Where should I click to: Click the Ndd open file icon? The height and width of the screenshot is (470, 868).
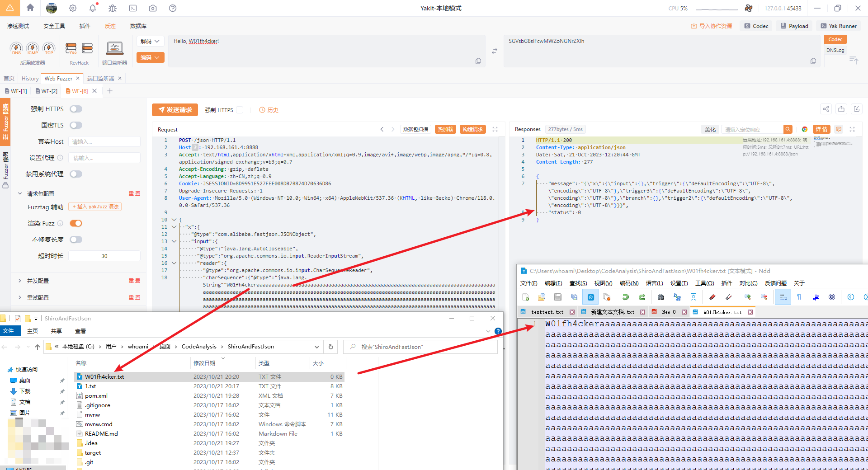[542, 297]
